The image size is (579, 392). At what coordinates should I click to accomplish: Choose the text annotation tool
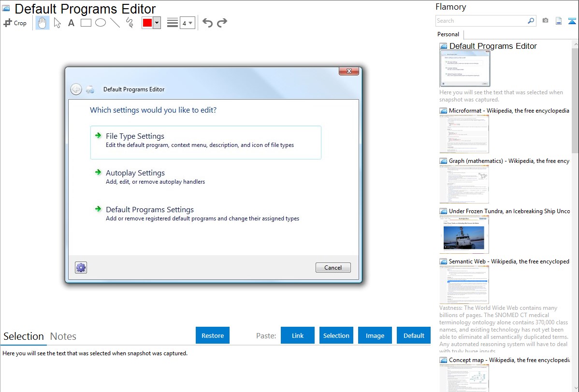pos(71,23)
